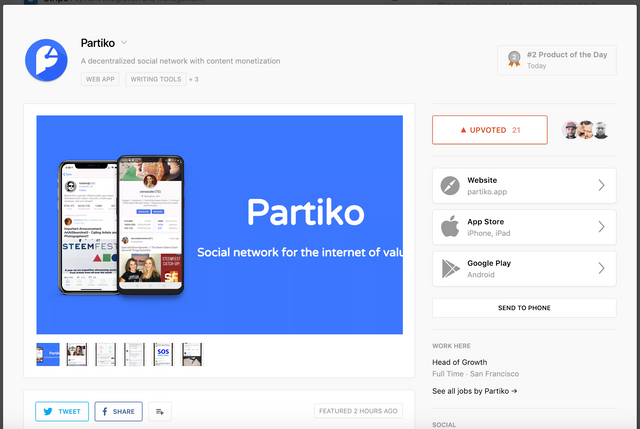Select the third gallery thumbnail
Screen dimensions: 640x429
(105, 354)
